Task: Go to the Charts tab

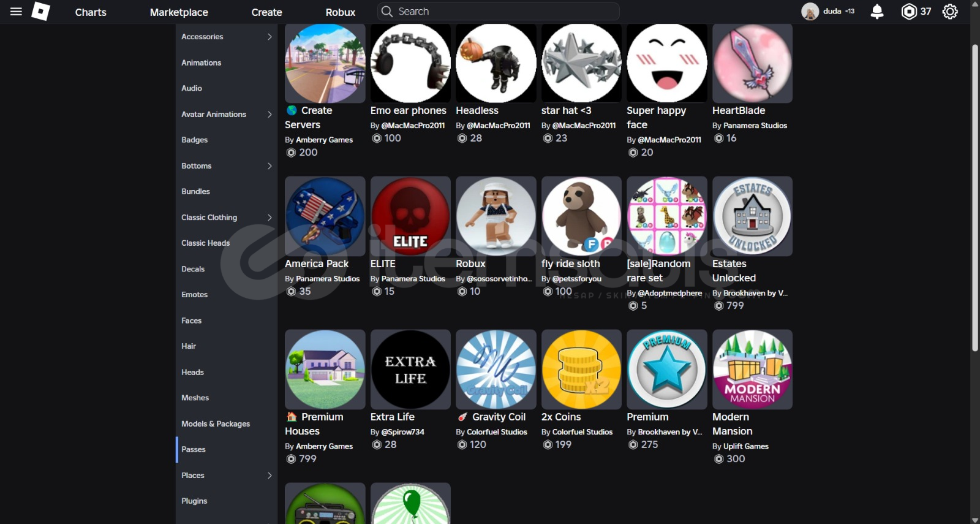Action: [x=91, y=12]
